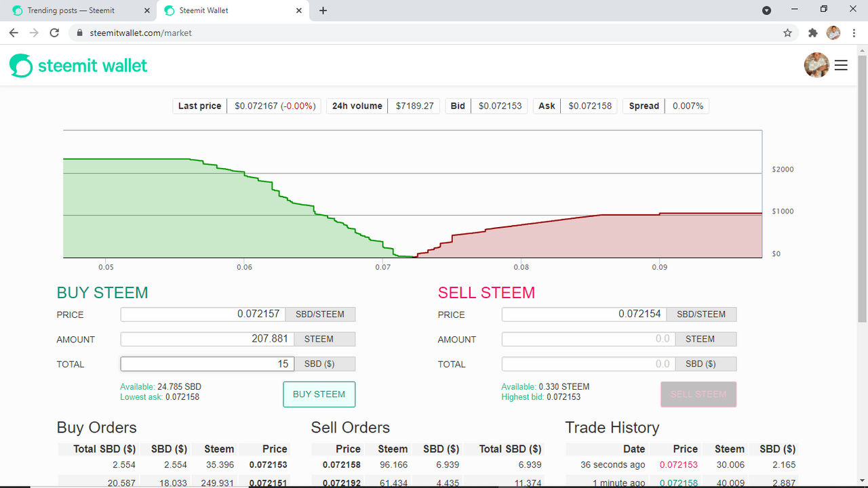Viewport: 868px width, 488px height.
Task: Click the tab search dropdown arrow
Action: [766, 10]
